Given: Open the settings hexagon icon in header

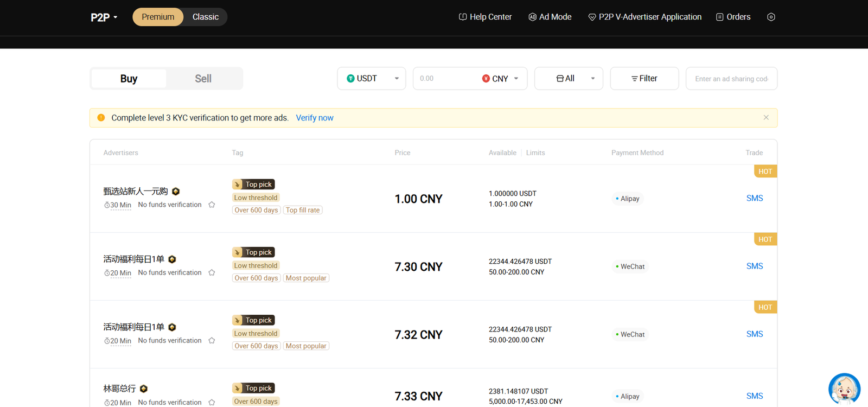Looking at the screenshot, I should coord(771,17).
